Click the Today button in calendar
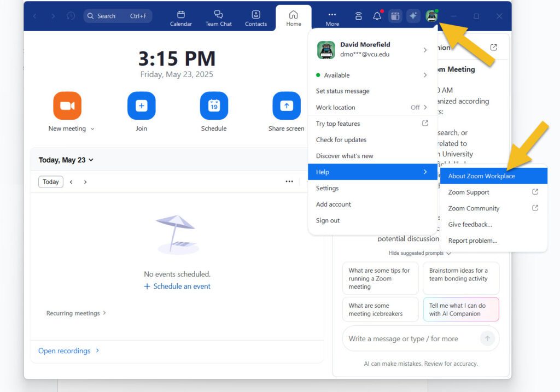This screenshot has width=560, height=392. coord(51,182)
